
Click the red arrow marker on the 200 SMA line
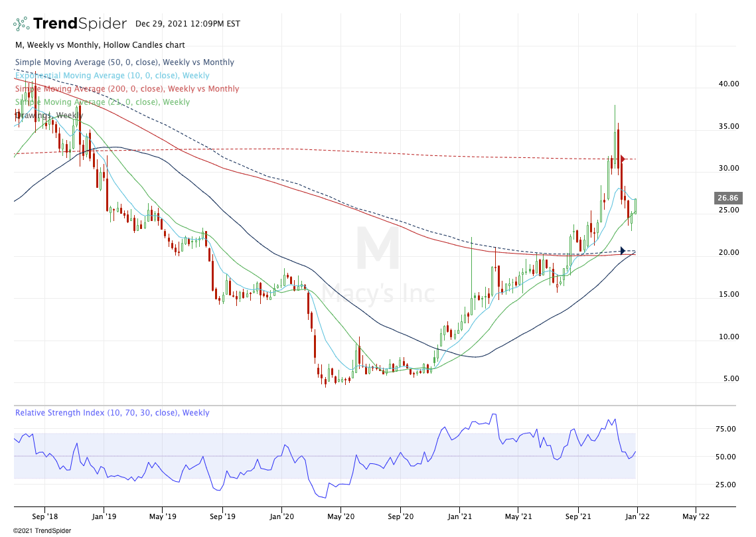tap(623, 159)
